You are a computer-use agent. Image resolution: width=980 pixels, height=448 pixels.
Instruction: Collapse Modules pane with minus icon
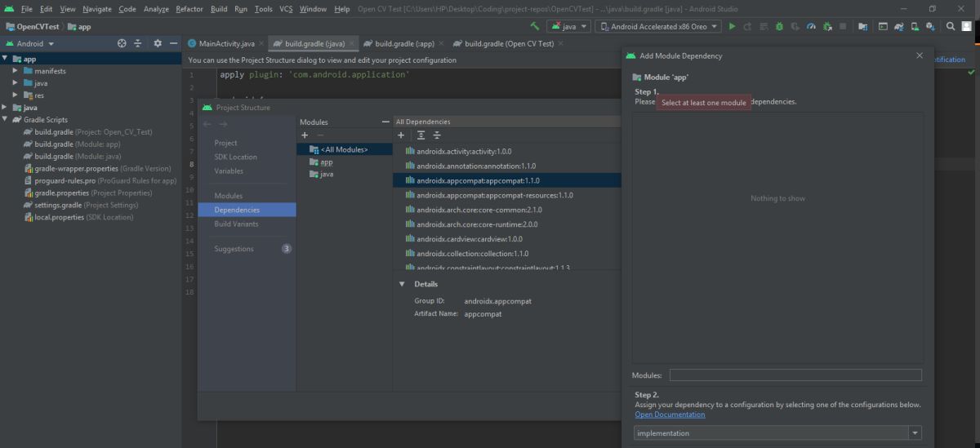coord(385,122)
